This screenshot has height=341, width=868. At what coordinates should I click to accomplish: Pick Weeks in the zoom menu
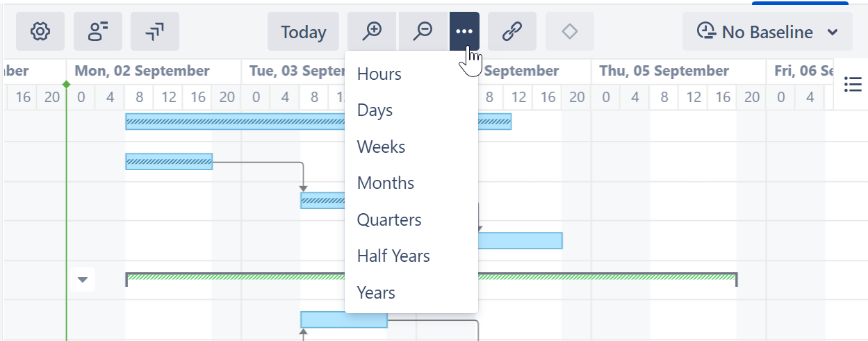coord(382,147)
